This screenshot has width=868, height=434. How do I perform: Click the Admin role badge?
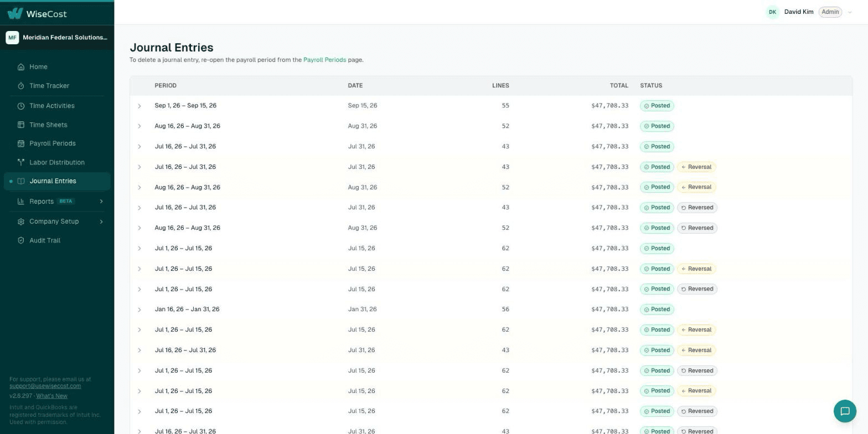[830, 12]
